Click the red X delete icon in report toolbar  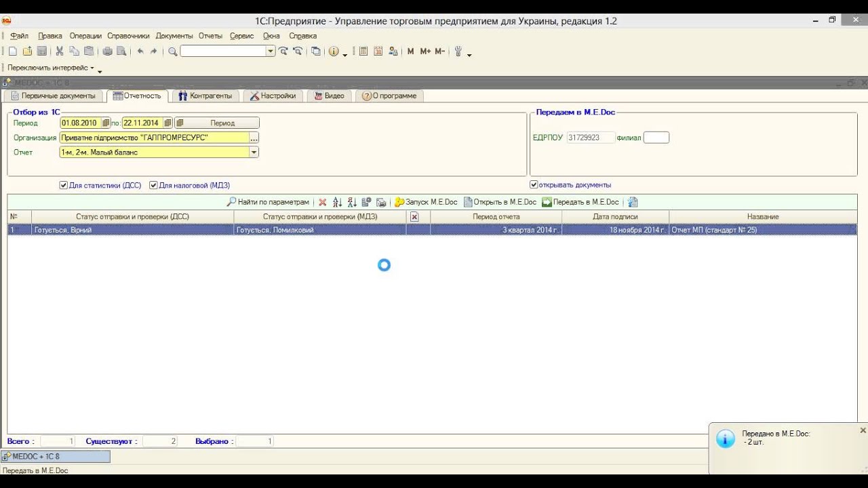pos(323,202)
